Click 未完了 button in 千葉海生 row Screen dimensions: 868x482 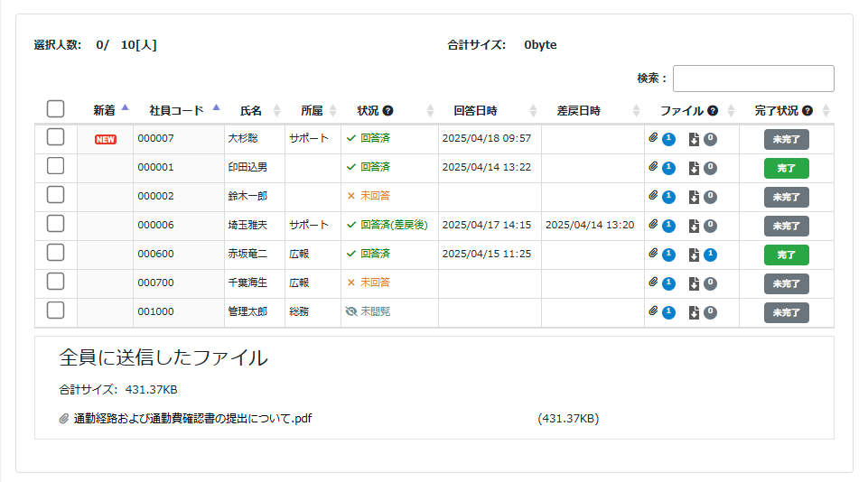pyautogui.click(x=786, y=283)
